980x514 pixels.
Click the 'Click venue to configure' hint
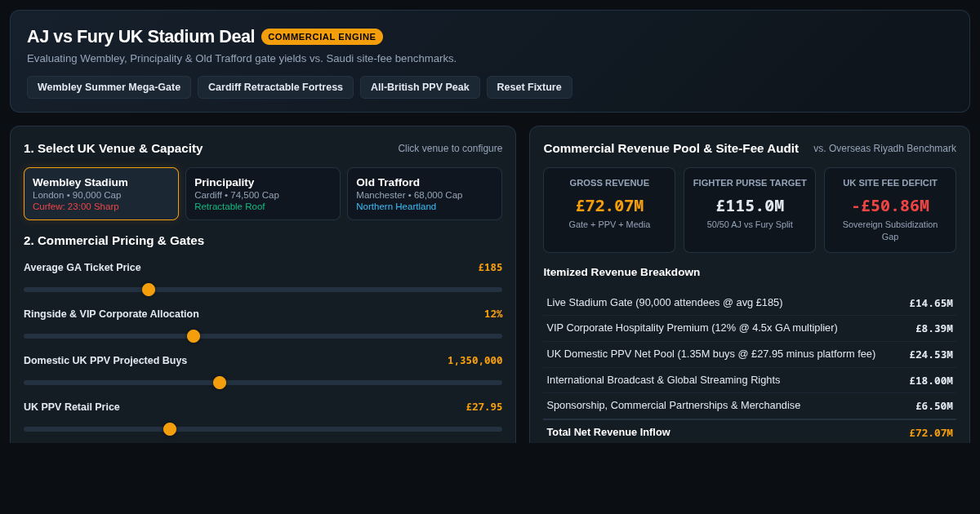pos(450,148)
